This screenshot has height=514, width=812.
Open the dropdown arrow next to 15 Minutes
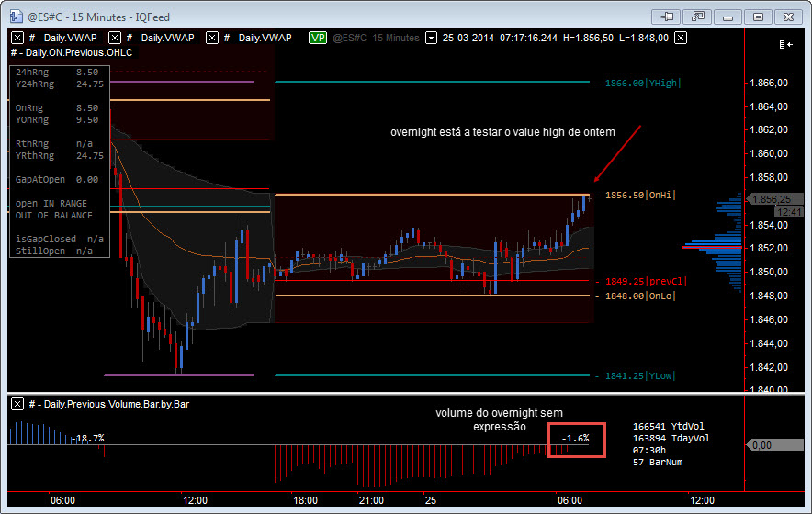point(431,38)
